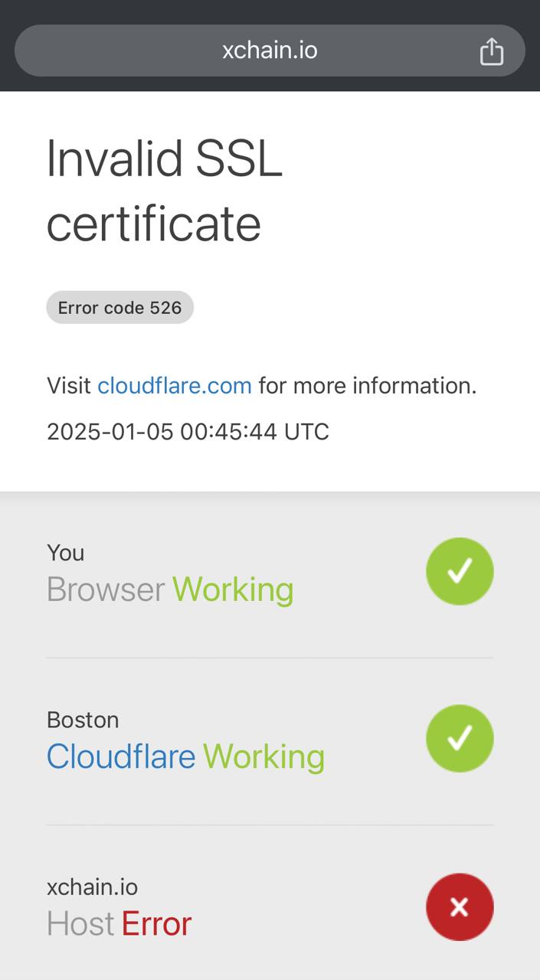The image size is (540, 980).
Task: Open the cloudflare.com link
Action: tap(175, 385)
